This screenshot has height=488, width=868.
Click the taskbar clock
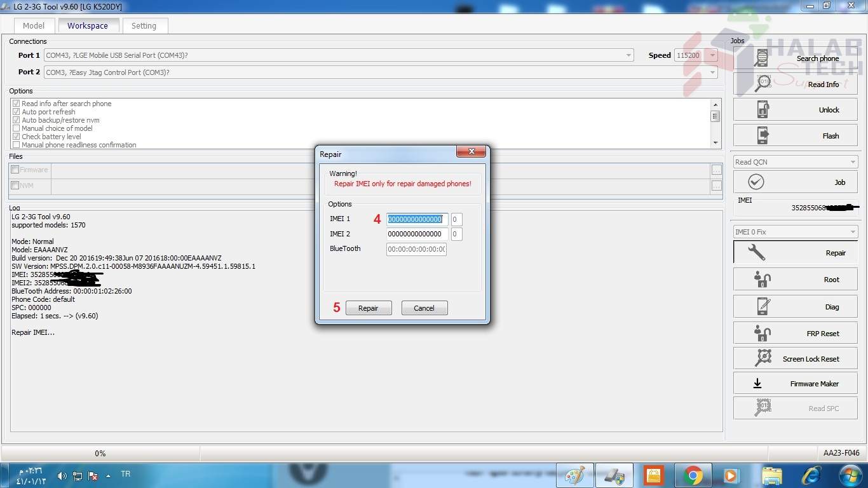point(32,475)
